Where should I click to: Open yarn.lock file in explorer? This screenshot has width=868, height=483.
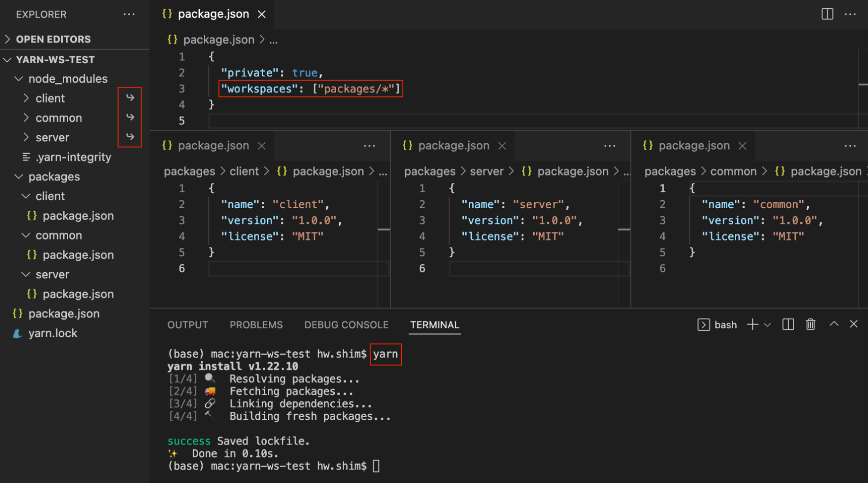click(x=53, y=333)
